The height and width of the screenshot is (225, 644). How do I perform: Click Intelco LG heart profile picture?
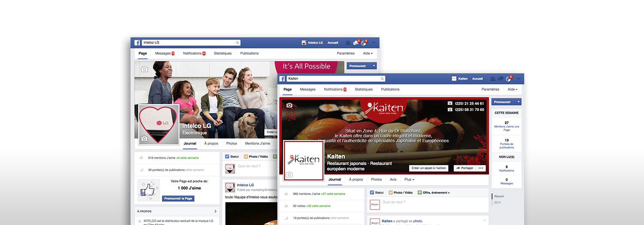click(158, 124)
